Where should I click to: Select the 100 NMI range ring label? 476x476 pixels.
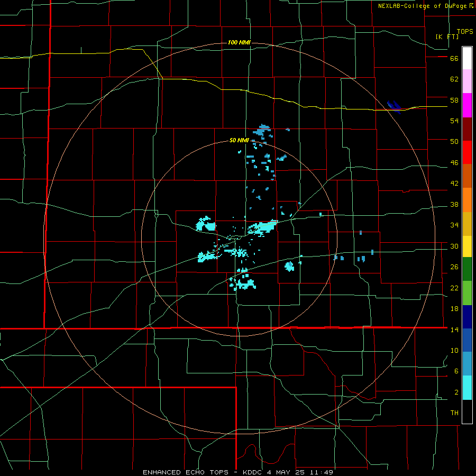coord(239,42)
